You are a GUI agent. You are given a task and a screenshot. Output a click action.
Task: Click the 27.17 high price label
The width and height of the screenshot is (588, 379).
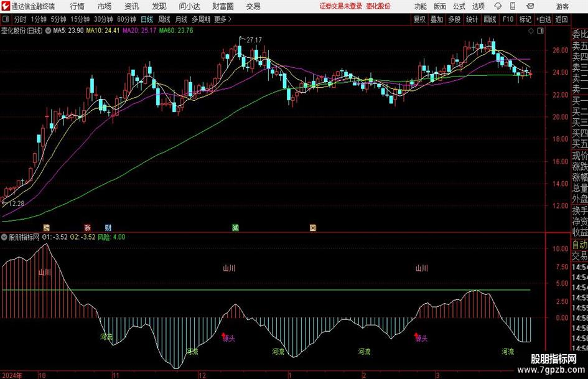coord(254,40)
